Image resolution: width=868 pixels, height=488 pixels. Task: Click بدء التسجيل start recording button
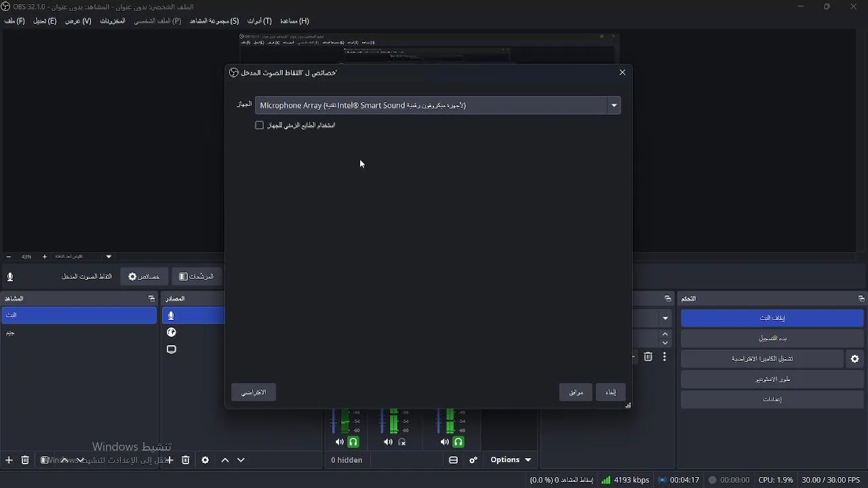(772, 338)
